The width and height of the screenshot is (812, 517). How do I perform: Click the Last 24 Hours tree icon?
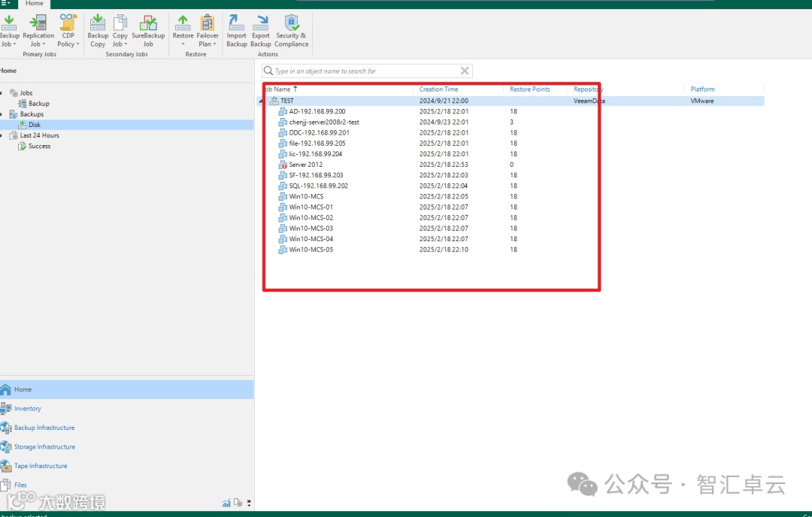(x=14, y=135)
